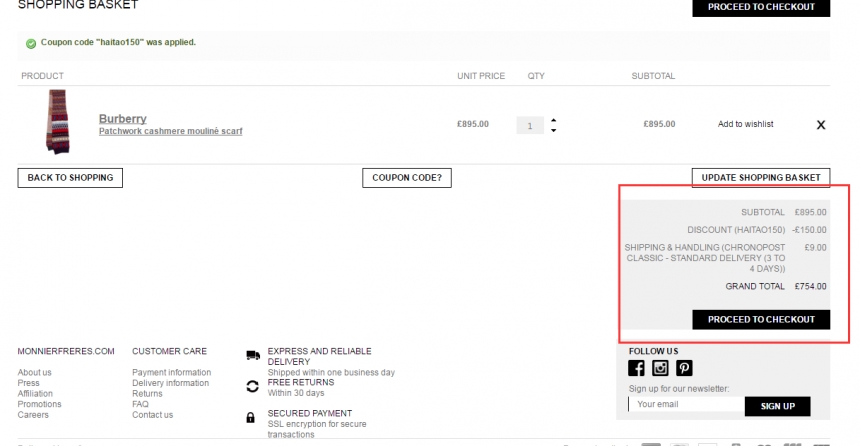Go Back to Shopping

point(70,178)
